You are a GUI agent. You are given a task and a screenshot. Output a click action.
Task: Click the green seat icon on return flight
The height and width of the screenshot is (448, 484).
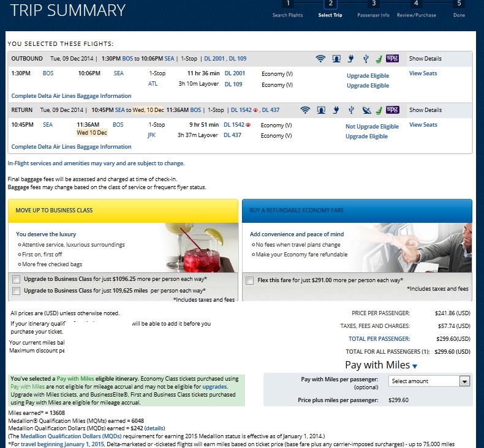coord(379,110)
